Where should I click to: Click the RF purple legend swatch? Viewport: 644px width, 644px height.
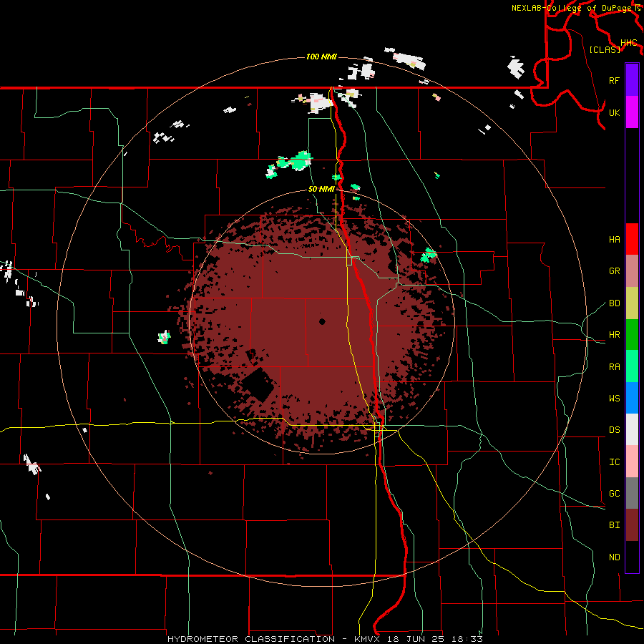[x=632, y=80]
